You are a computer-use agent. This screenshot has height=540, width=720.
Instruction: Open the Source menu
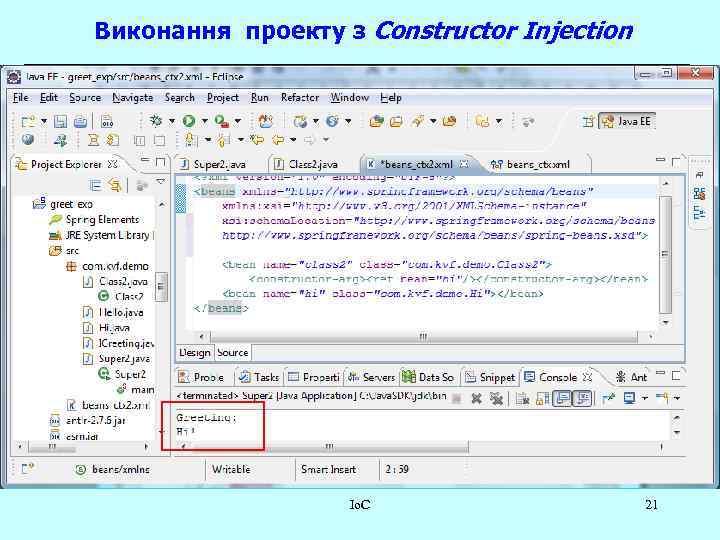(x=85, y=98)
